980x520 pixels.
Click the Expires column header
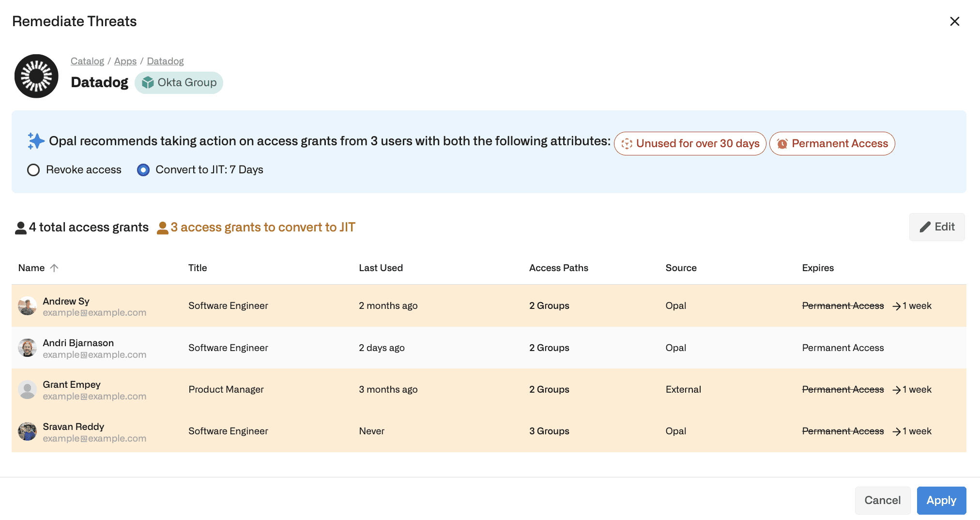818,268
